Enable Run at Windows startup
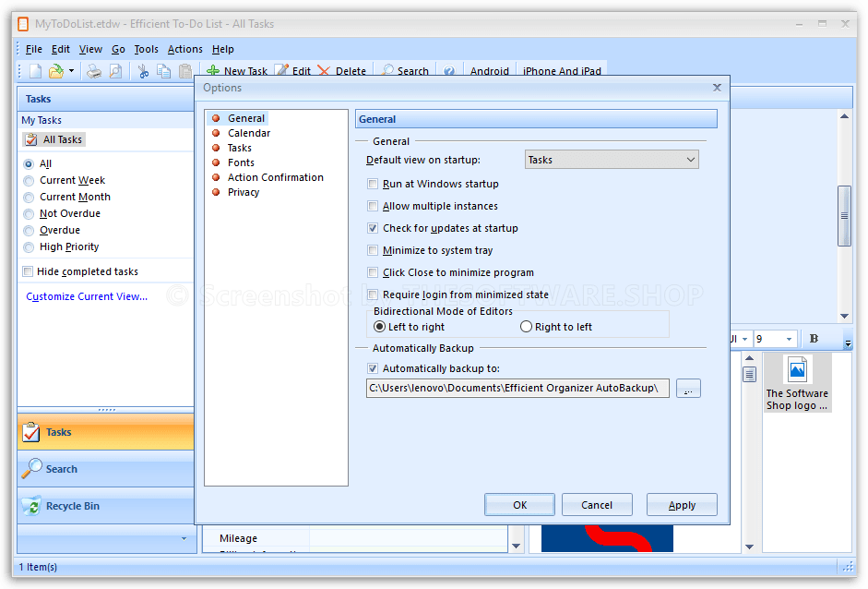The image size is (868, 589). pyautogui.click(x=373, y=184)
